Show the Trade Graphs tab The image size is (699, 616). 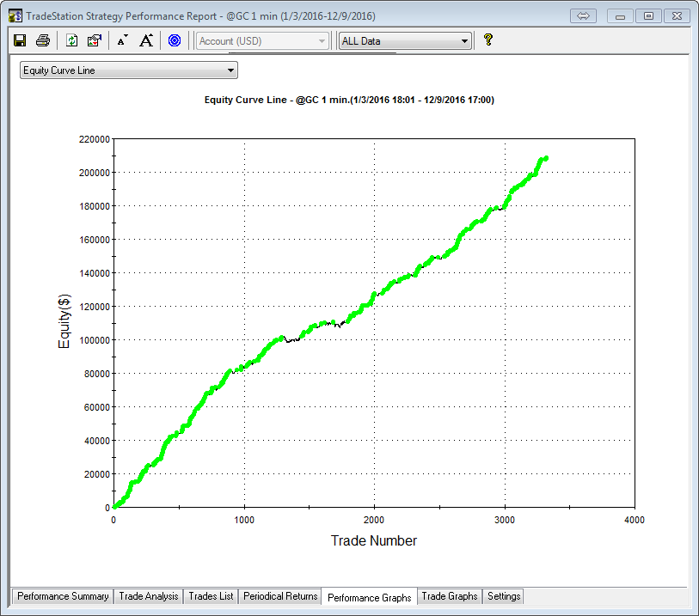click(x=449, y=596)
